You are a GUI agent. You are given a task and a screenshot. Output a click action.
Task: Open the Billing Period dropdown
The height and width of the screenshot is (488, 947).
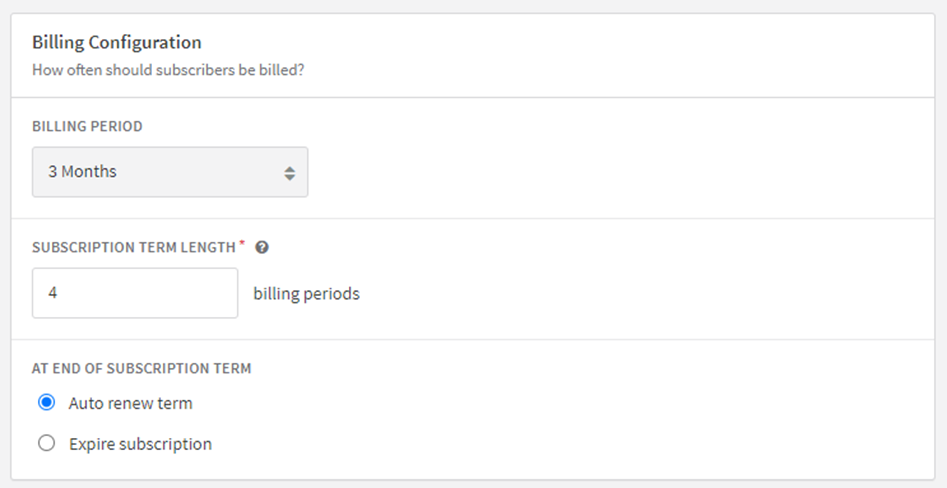point(170,172)
